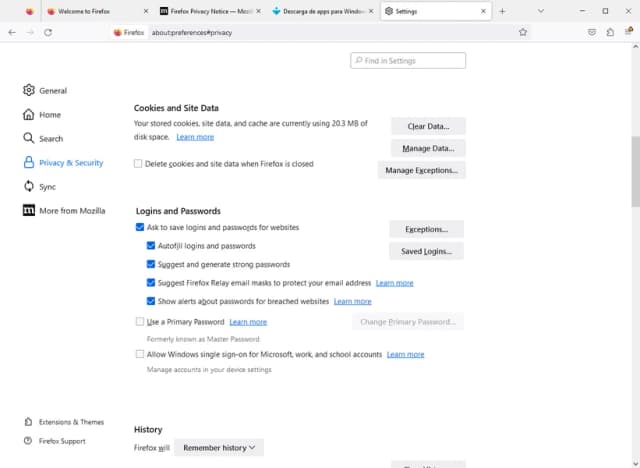Open the Search settings category
The width and height of the screenshot is (640, 468).
click(43, 139)
